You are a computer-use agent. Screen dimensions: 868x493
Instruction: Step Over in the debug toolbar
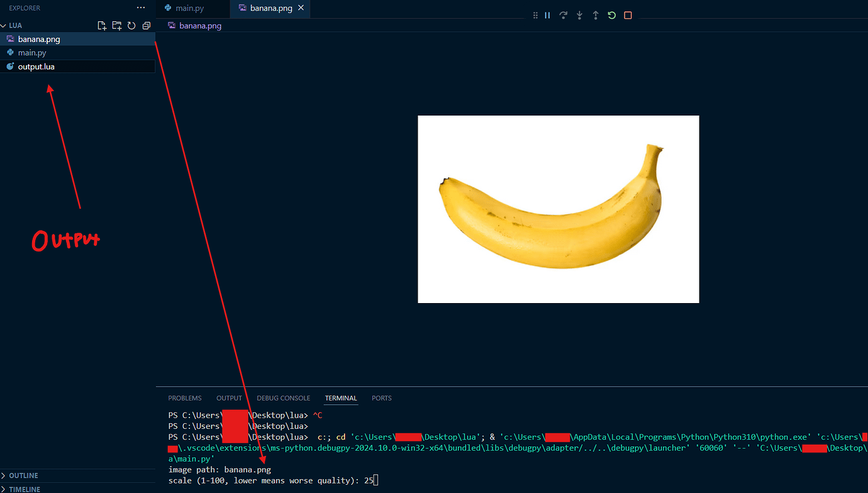click(563, 14)
